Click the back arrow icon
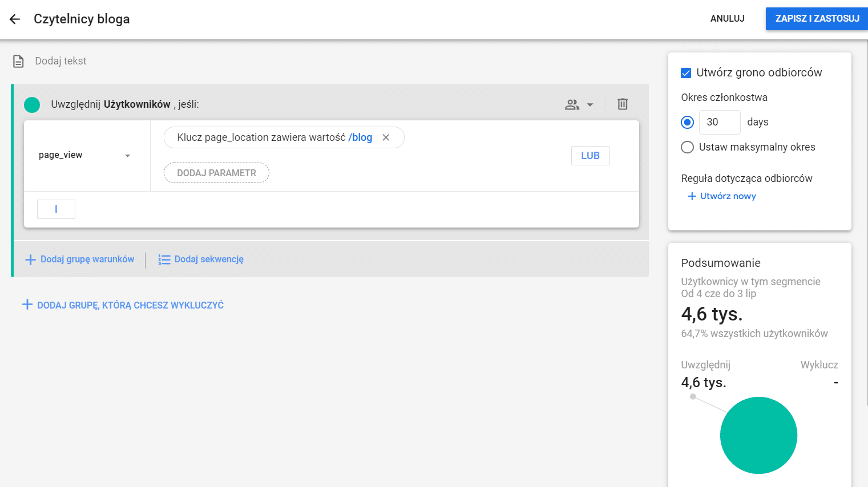Viewport: 868px width, 487px height. tap(15, 19)
